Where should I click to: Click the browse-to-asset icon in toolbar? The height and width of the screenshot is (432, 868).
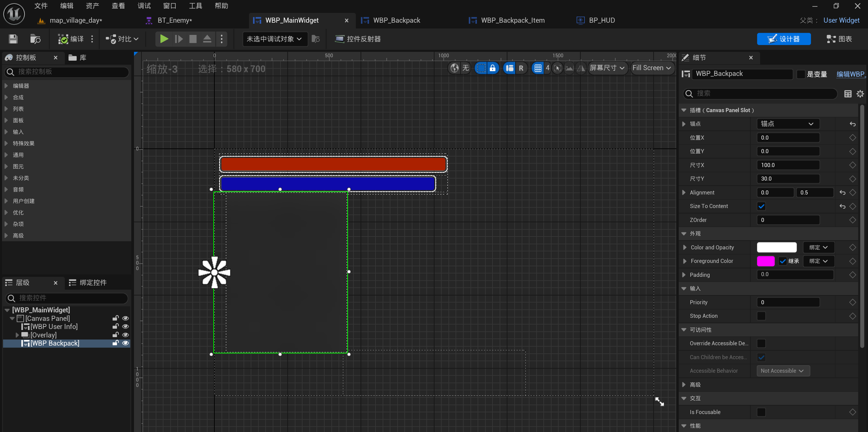(x=35, y=39)
